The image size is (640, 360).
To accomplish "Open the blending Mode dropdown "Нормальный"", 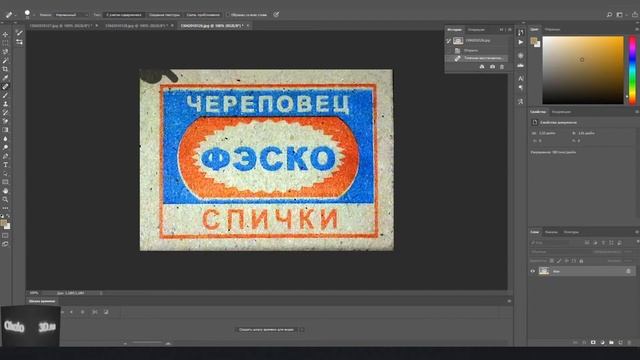I will tap(71, 15).
